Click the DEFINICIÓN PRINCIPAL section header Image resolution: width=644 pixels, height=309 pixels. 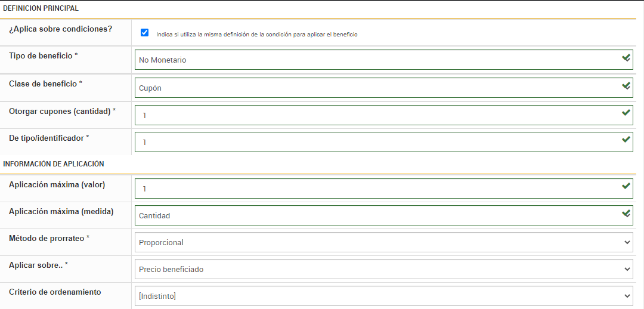(x=41, y=9)
